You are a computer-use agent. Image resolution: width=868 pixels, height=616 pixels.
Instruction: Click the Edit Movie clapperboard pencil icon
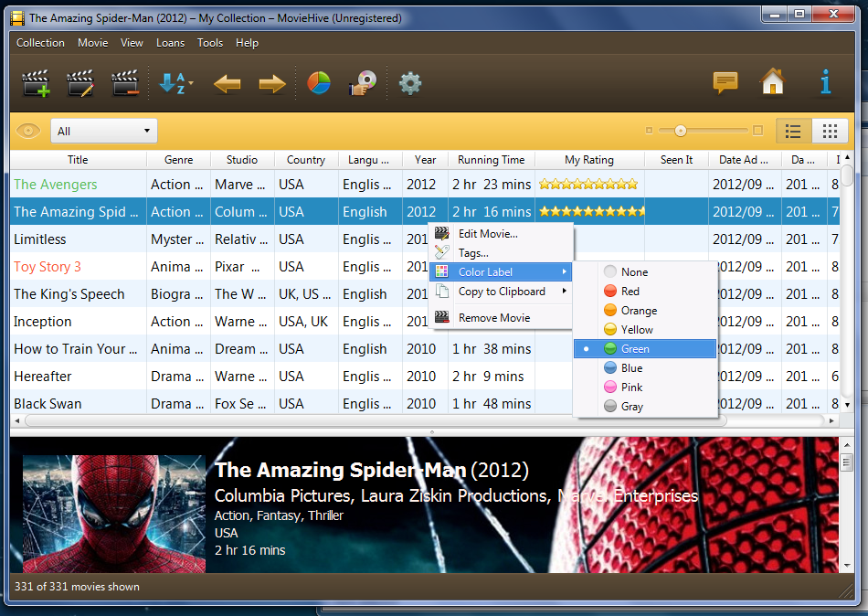(x=80, y=84)
